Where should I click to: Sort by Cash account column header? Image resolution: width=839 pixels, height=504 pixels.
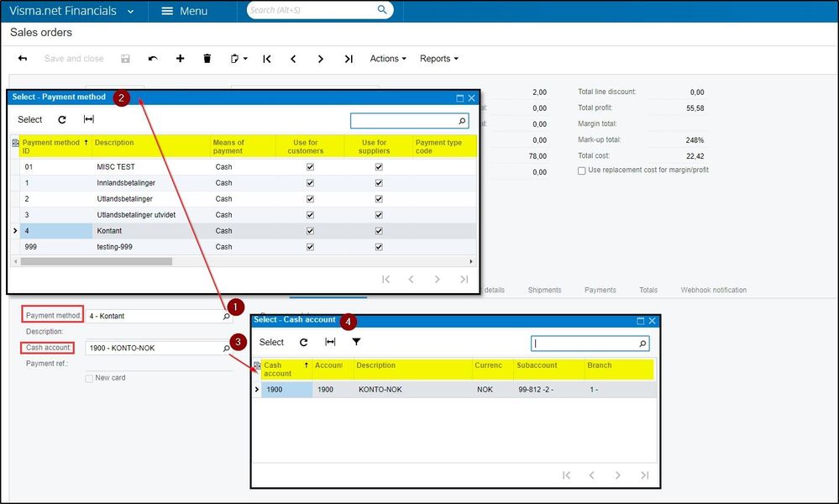pos(286,369)
